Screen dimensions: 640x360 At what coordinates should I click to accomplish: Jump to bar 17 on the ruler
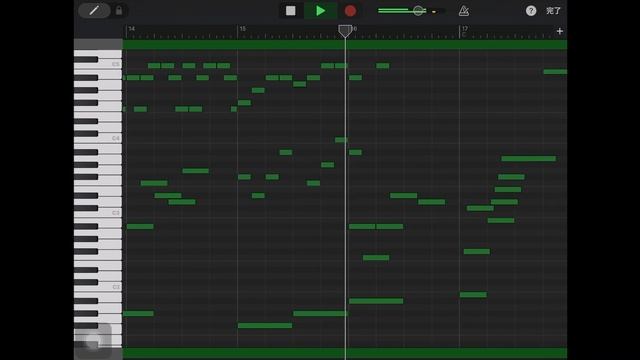point(464,29)
